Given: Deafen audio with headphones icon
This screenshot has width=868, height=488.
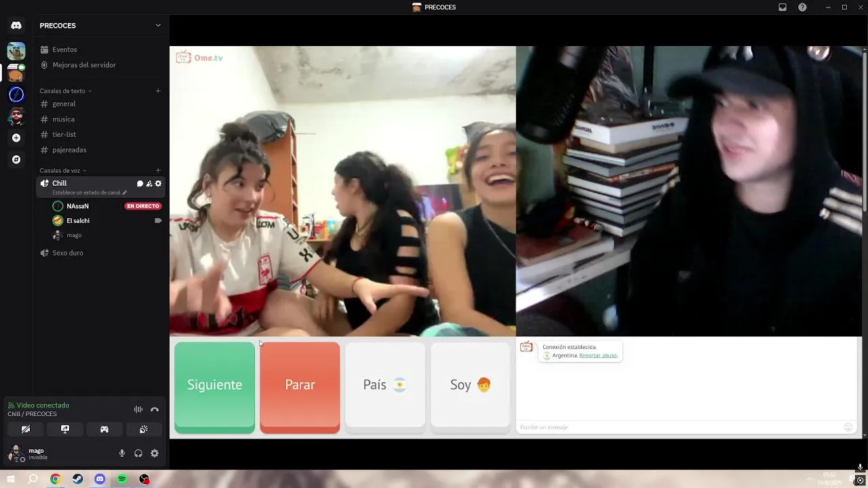Looking at the screenshot, I should (138, 453).
